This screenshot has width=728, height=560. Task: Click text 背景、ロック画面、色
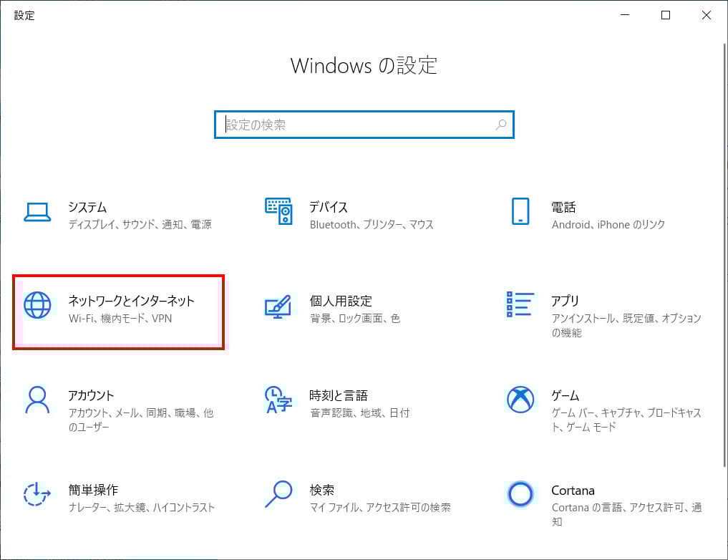pos(355,319)
